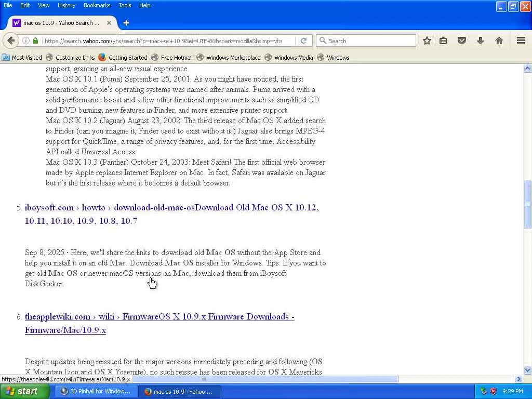This screenshot has width=532, height=399.
Task: Go back with the Back arrow button
Action: tap(11, 41)
